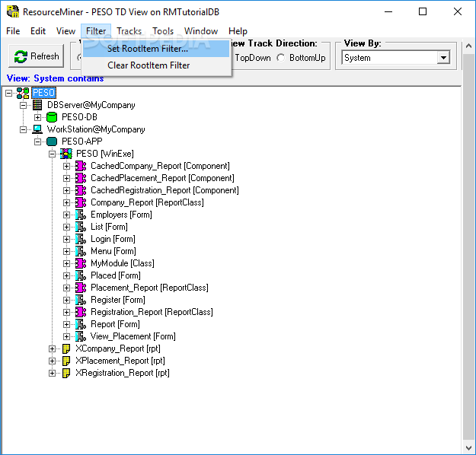Image resolution: width=476 pixels, height=455 pixels.
Task: Click the List form icon
Action: click(x=81, y=227)
